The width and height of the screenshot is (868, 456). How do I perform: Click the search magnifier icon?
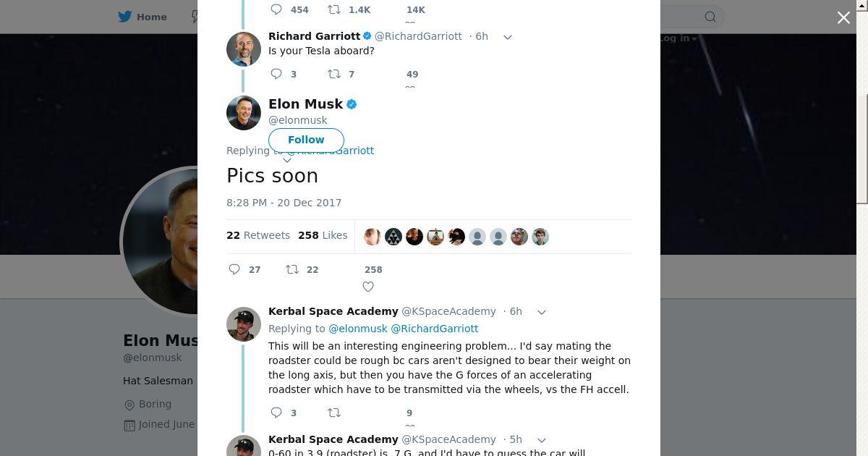[x=710, y=17]
